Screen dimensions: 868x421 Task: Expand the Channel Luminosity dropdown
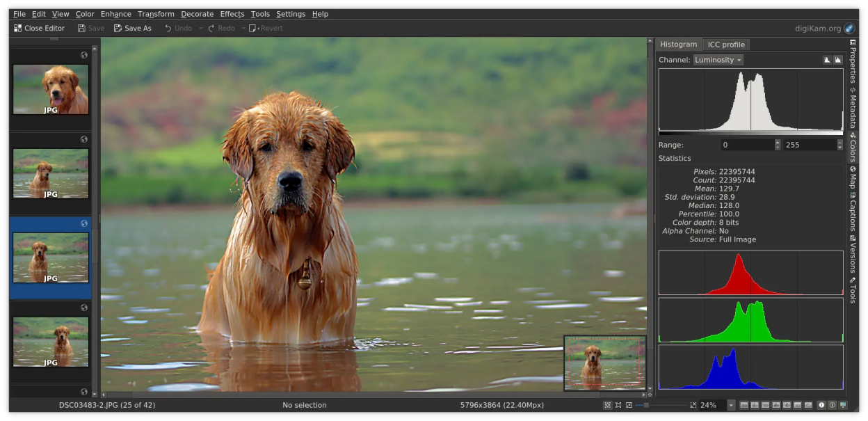[x=718, y=60]
